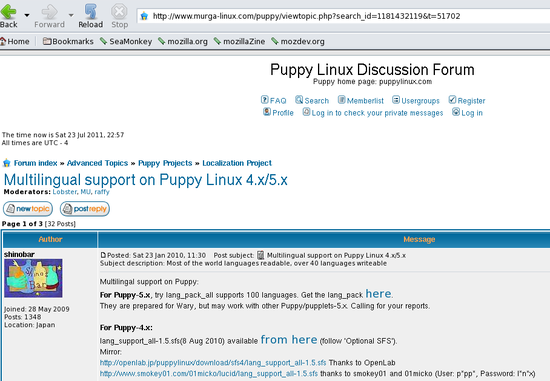Open the Usergroups link

(420, 101)
